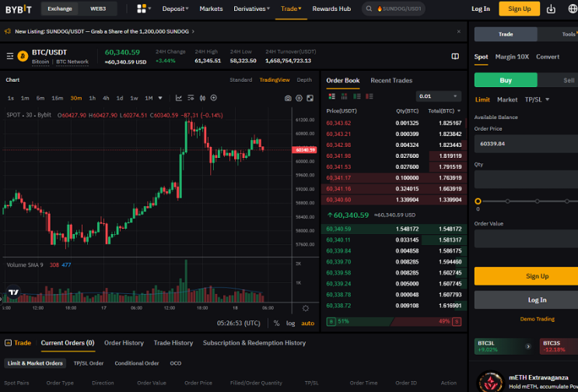Click the order quantity slider handle

point(478,201)
